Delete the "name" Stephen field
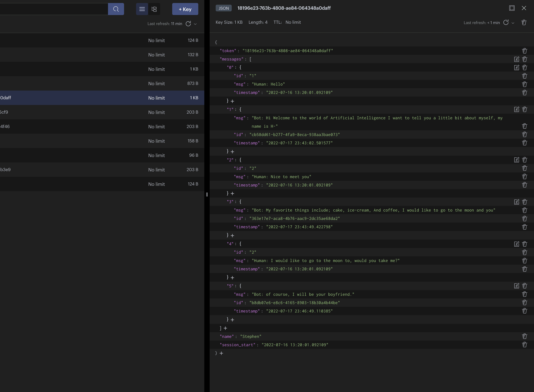 [525, 336]
